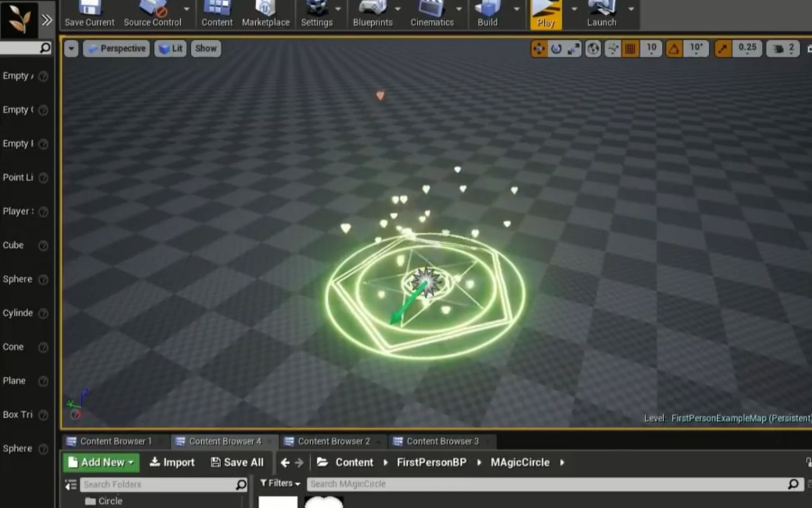Select the Scale transform tool

[574, 48]
